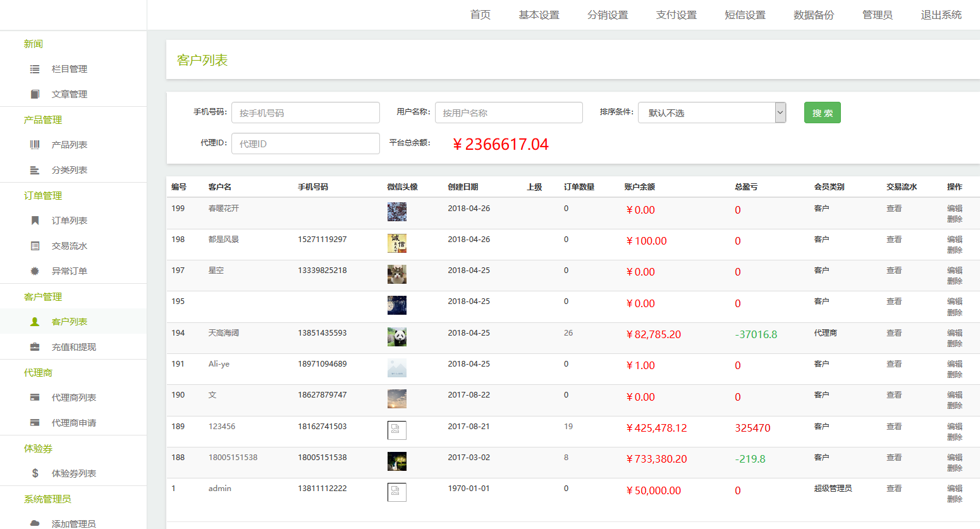The image size is (980, 529).
Task: Click phone number 13851435593
Action: coord(322,333)
